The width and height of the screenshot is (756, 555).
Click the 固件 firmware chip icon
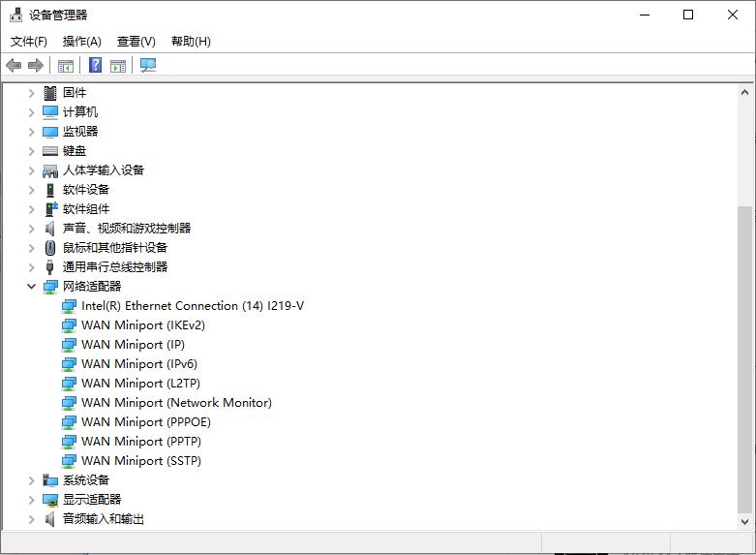pyautogui.click(x=50, y=93)
